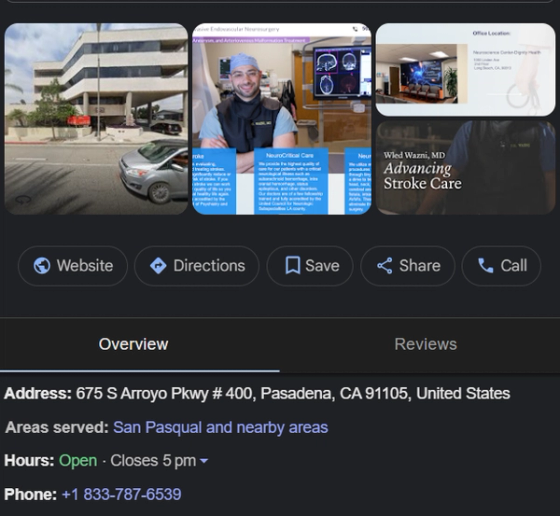Click the green Open status text
Screen dimensions: 560x516
pos(78,461)
